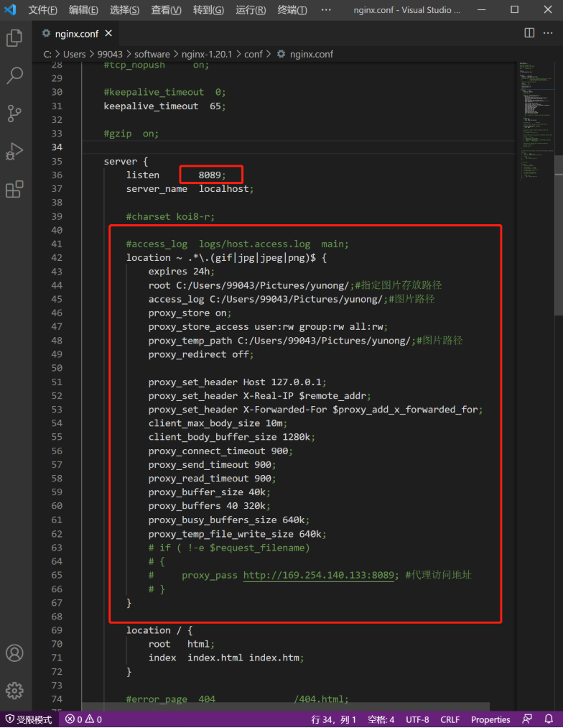
Task: Click line number 36 in gutter
Action: coord(57,175)
